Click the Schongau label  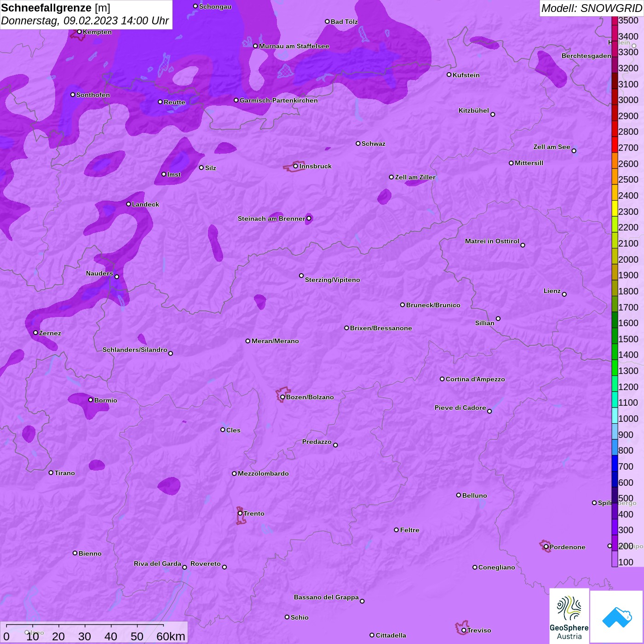tap(215, 6)
